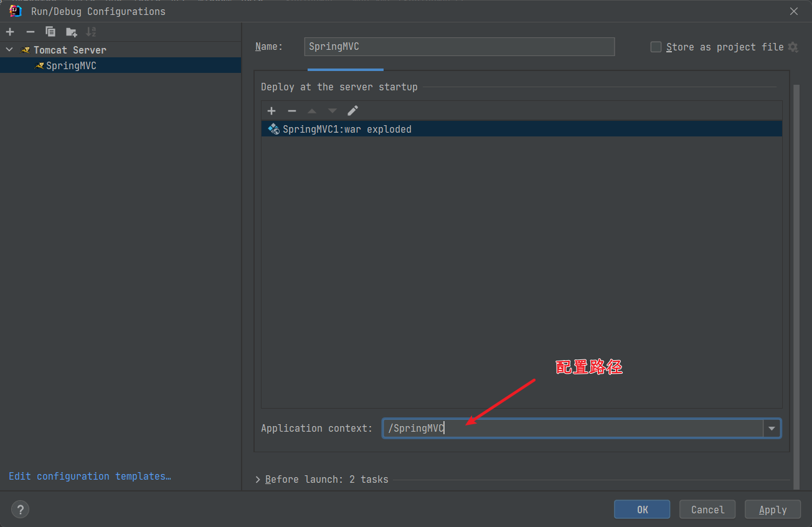The width and height of the screenshot is (812, 527).
Task: Click OK to confirm configuration
Action: pyautogui.click(x=642, y=510)
